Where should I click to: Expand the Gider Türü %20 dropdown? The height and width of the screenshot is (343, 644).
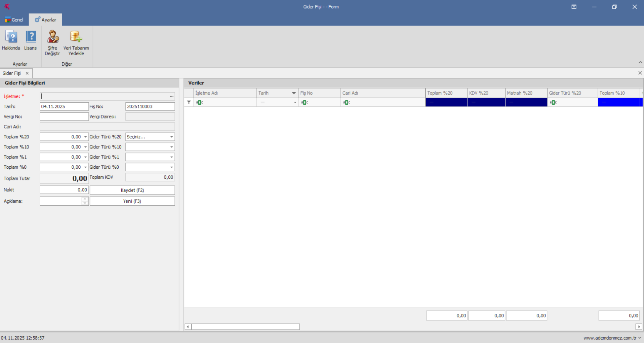coord(171,137)
